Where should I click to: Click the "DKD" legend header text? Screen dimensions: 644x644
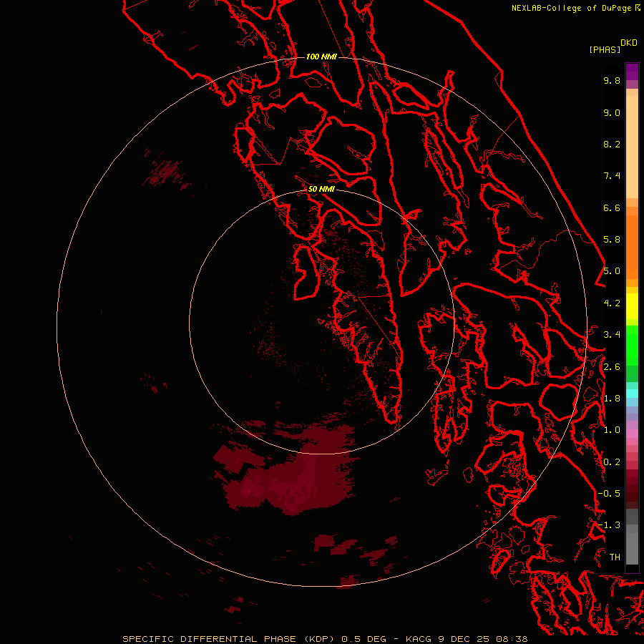pos(629,43)
